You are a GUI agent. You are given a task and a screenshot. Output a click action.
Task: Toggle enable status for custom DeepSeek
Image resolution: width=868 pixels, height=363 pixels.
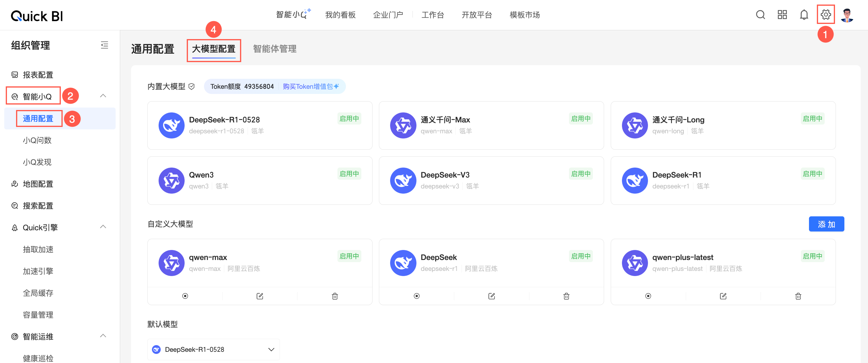(x=416, y=296)
